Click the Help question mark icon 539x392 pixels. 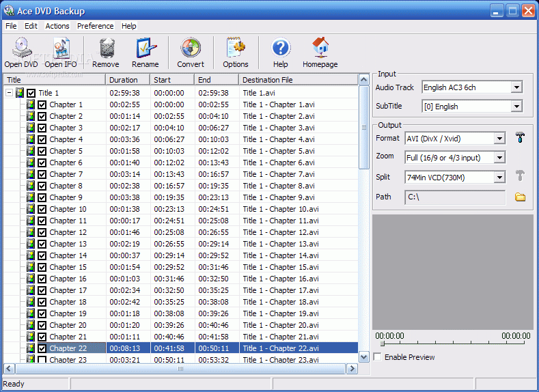click(281, 48)
